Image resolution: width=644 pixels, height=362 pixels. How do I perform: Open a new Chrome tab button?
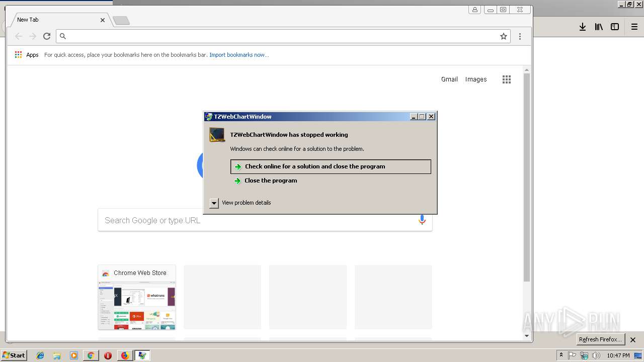pos(121,20)
